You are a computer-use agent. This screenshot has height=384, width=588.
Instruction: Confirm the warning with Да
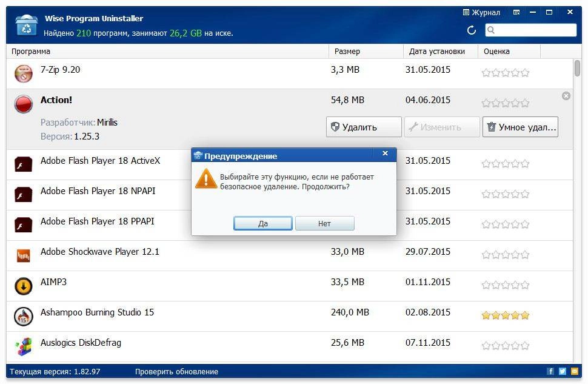coord(263,223)
